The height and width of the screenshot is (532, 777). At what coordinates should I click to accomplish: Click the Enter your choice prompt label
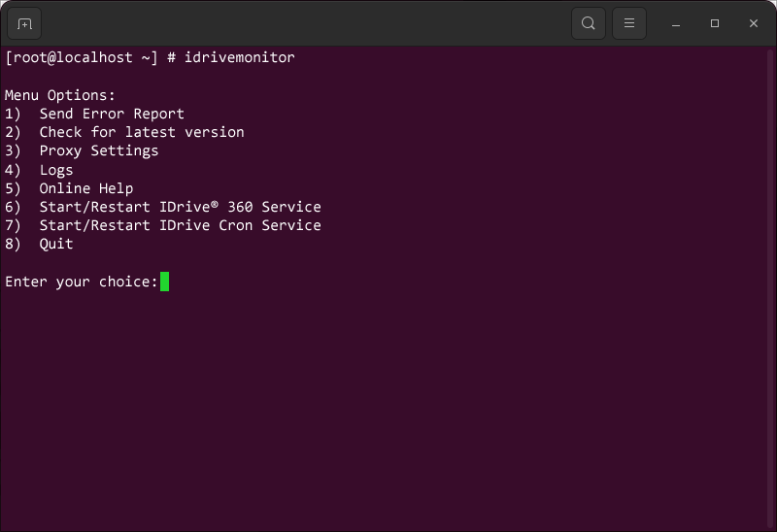pos(81,282)
